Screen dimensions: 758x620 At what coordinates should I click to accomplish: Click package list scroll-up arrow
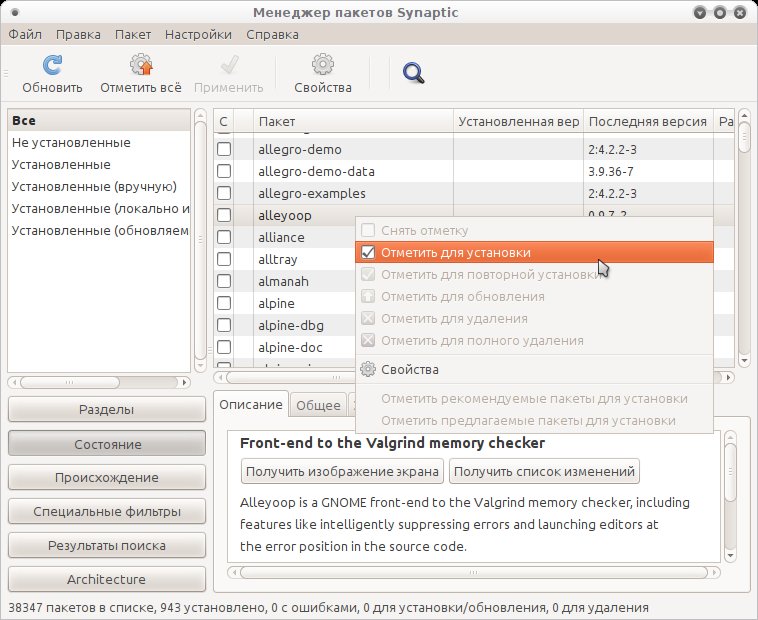coord(744,115)
